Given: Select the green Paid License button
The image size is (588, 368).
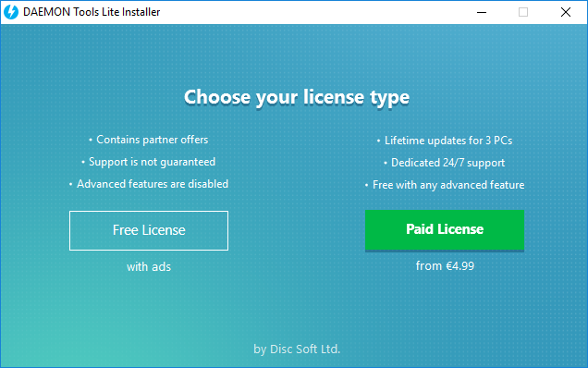Looking at the screenshot, I should pyautogui.click(x=445, y=230).
